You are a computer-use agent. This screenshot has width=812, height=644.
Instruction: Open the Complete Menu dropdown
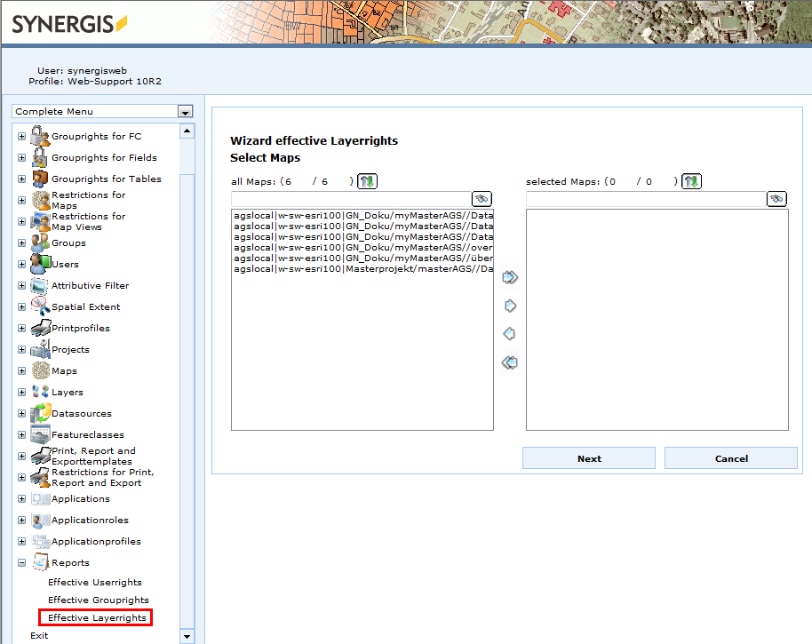point(185,112)
